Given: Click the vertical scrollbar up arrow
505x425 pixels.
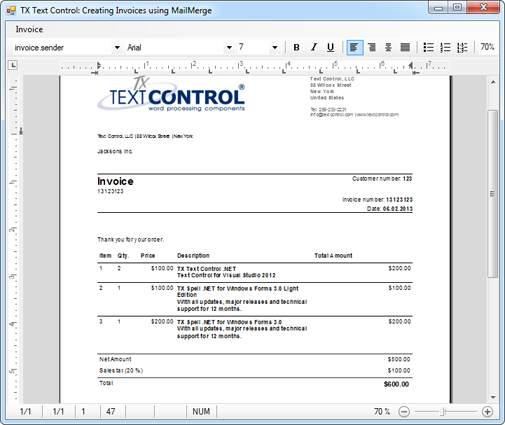Looking at the screenshot, I should [x=493, y=82].
